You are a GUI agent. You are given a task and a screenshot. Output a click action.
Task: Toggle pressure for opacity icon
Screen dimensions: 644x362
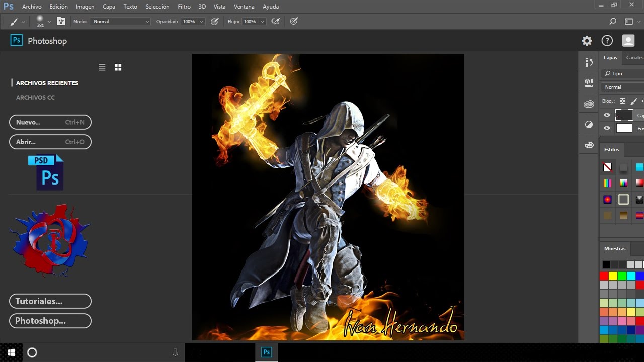pyautogui.click(x=215, y=22)
